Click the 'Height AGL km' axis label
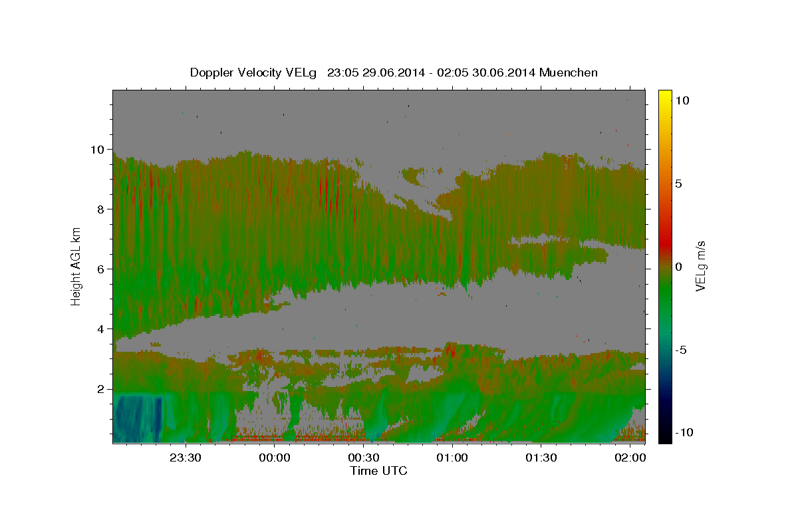 76,266
